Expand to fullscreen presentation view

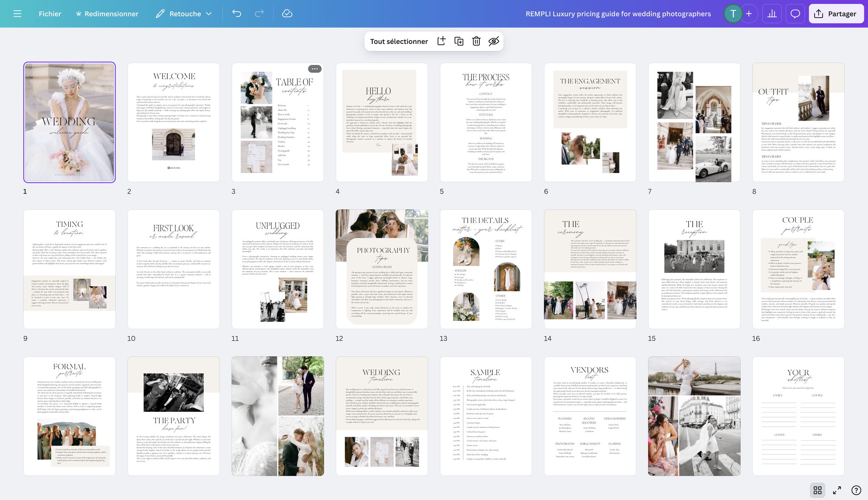pos(837,490)
